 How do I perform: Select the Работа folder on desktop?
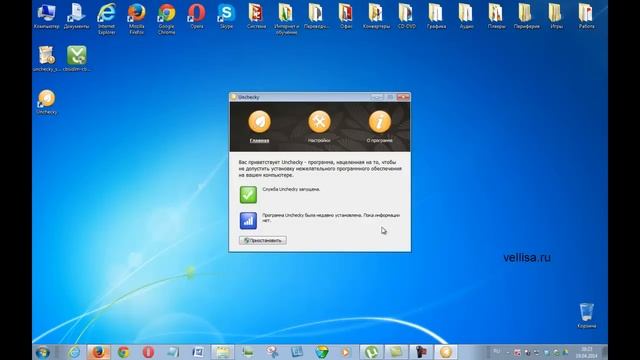tap(587, 16)
